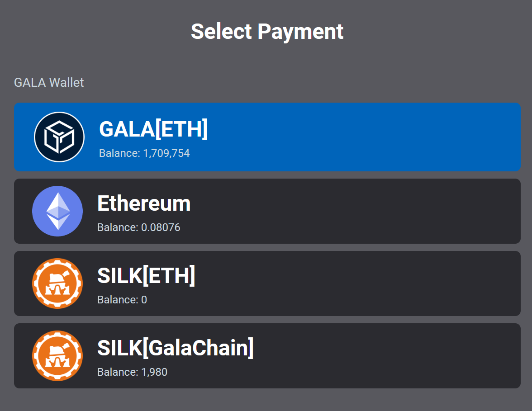
Task: Click the GALA balance 1,709,754 text
Action: coord(144,153)
